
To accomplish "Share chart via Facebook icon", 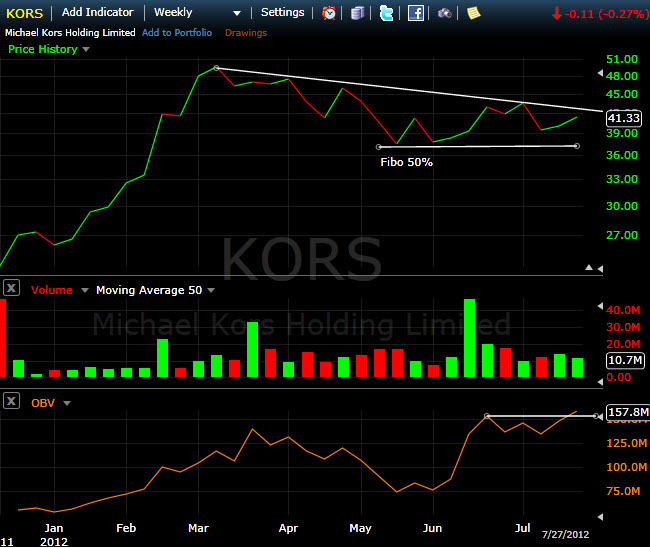I will [x=415, y=13].
